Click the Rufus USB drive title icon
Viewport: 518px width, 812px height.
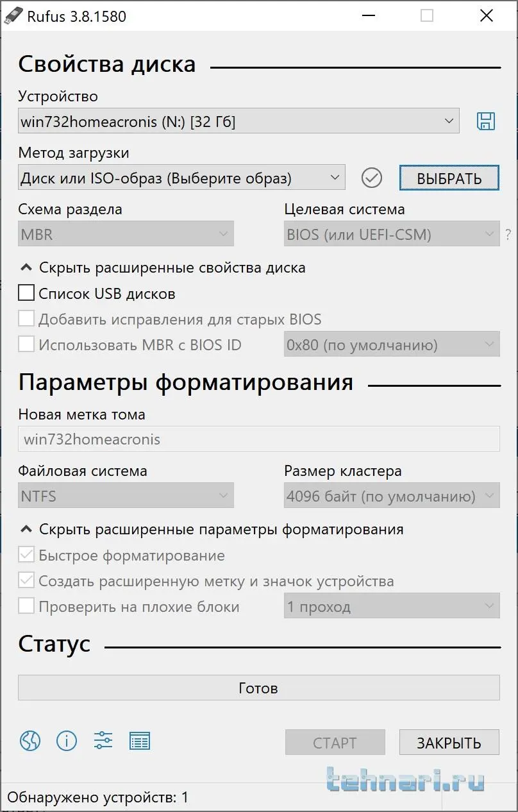coord(12,16)
